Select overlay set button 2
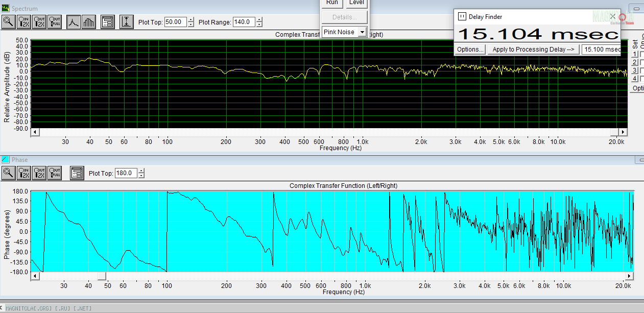The width and height of the screenshot is (644, 313). pos(635,62)
